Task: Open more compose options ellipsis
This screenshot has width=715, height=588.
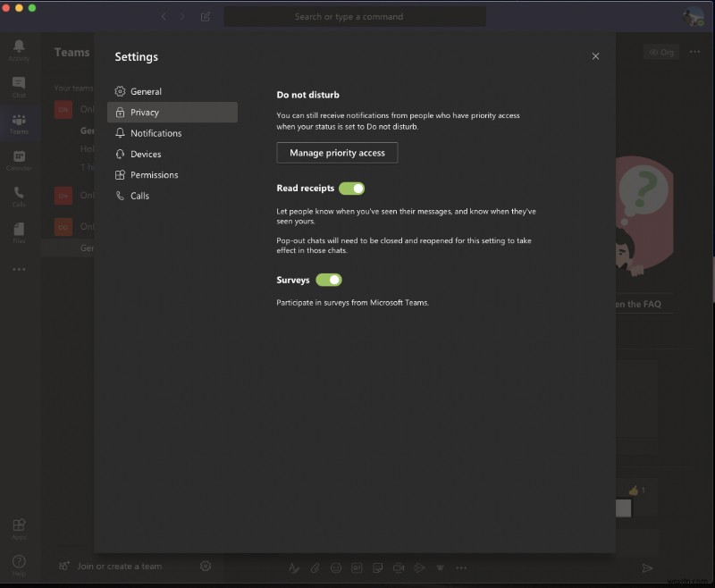Action: point(461,568)
